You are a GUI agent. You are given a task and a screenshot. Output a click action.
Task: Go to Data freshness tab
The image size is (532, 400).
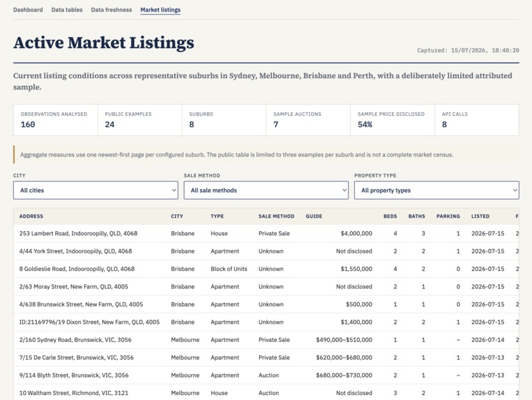[x=112, y=10]
